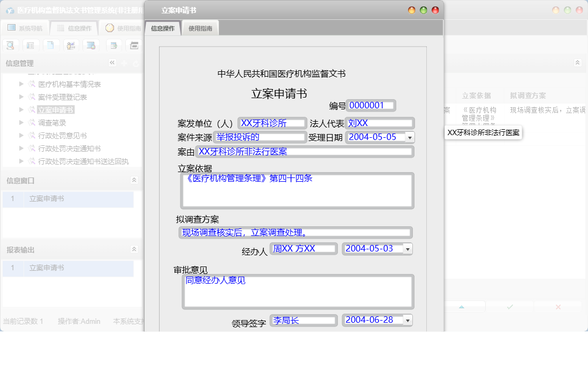Click the personnel report toolbar icon
This screenshot has width=588, height=378.
(x=70, y=46)
